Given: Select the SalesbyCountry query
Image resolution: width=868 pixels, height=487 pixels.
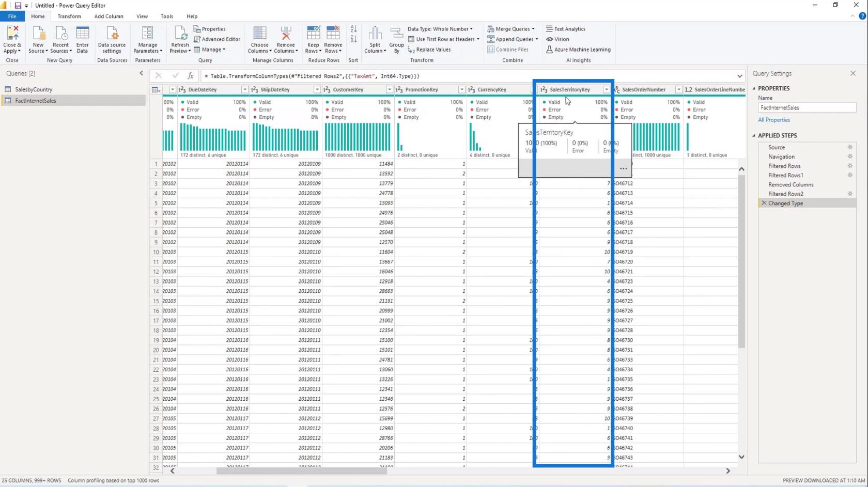Looking at the screenshot, I should [34, 89].
